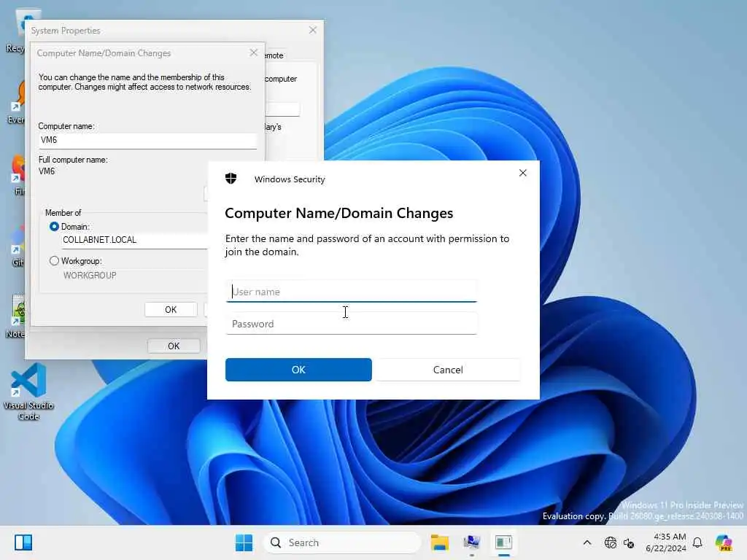Open the clock showing 4:35 AM
Viewport: 747px width, 560px height.
click(x=665, y=542)
